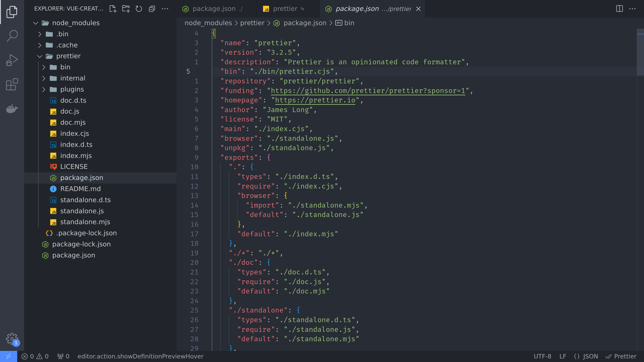Open the Search view in the activity bar
This screenshot has width=644, height=362.
[12, 35]
